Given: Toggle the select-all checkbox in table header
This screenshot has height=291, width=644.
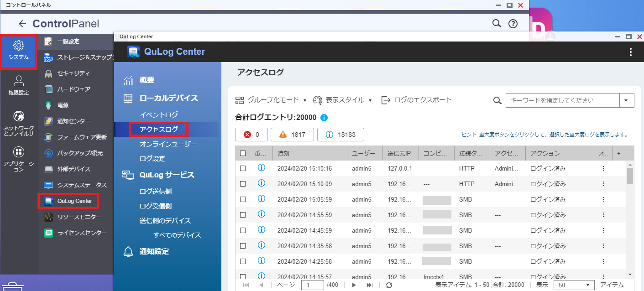Looking at the screenshot, I should [243, 154].
